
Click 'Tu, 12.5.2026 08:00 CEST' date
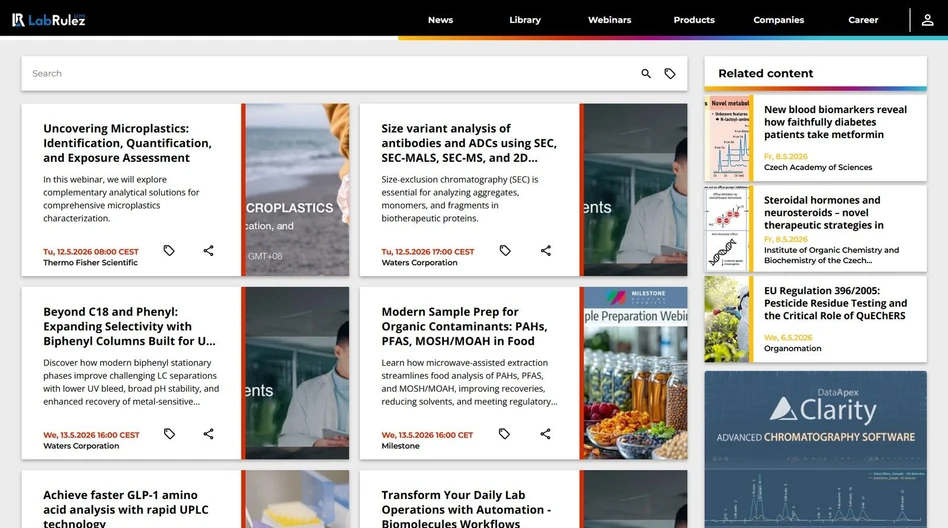91,252
